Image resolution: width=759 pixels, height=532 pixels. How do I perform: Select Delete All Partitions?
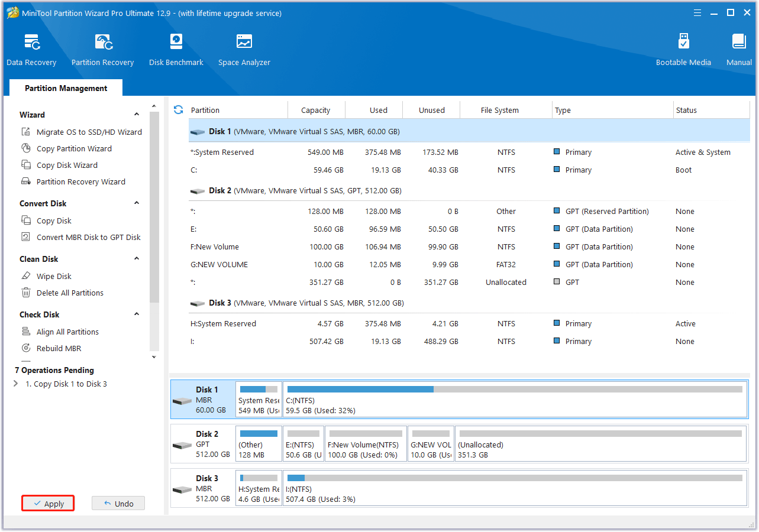click(62, 293)
